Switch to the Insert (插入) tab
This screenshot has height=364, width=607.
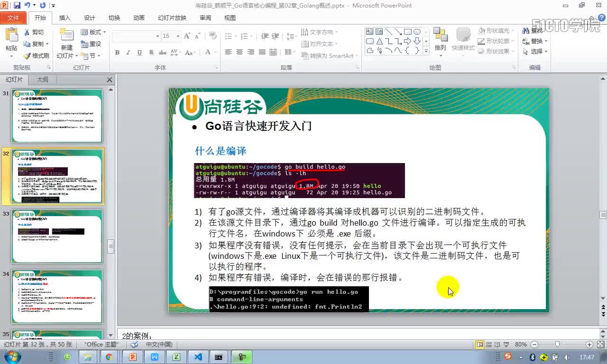tap(64, 18)
